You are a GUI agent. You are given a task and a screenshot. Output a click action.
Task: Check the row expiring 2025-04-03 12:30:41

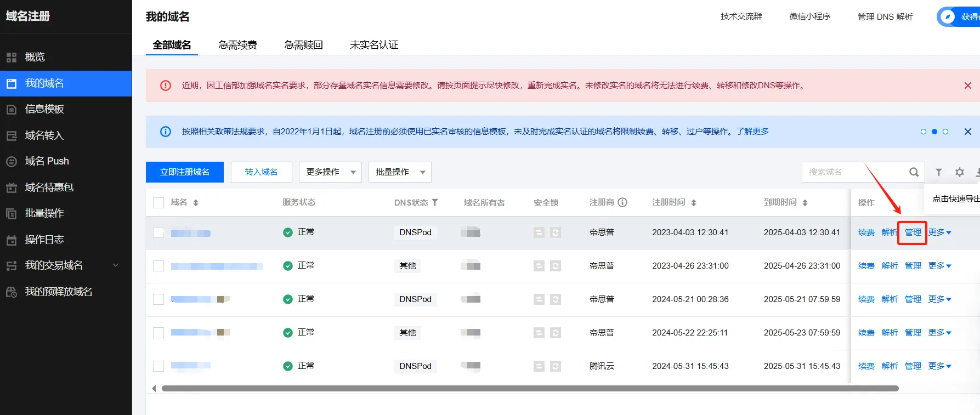(158, 232)
